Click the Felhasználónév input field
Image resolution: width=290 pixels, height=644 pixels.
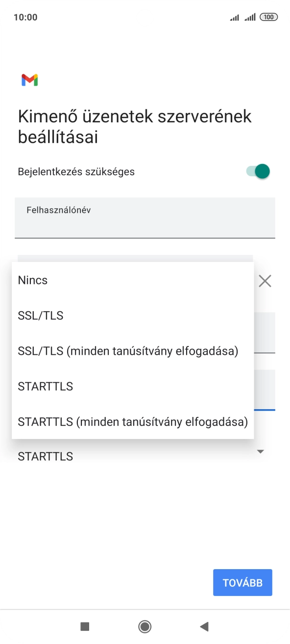(145, 217)
